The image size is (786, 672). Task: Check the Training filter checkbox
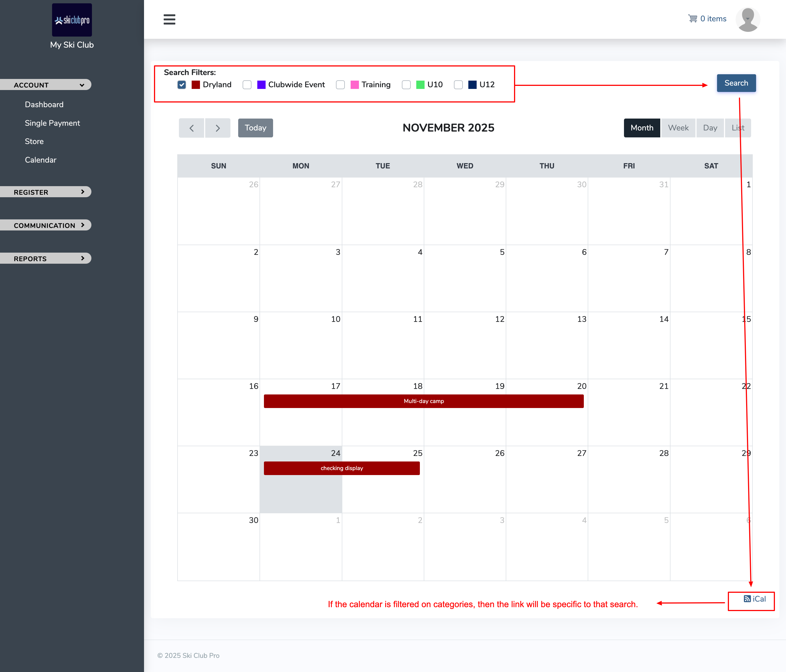click(340, 84)
